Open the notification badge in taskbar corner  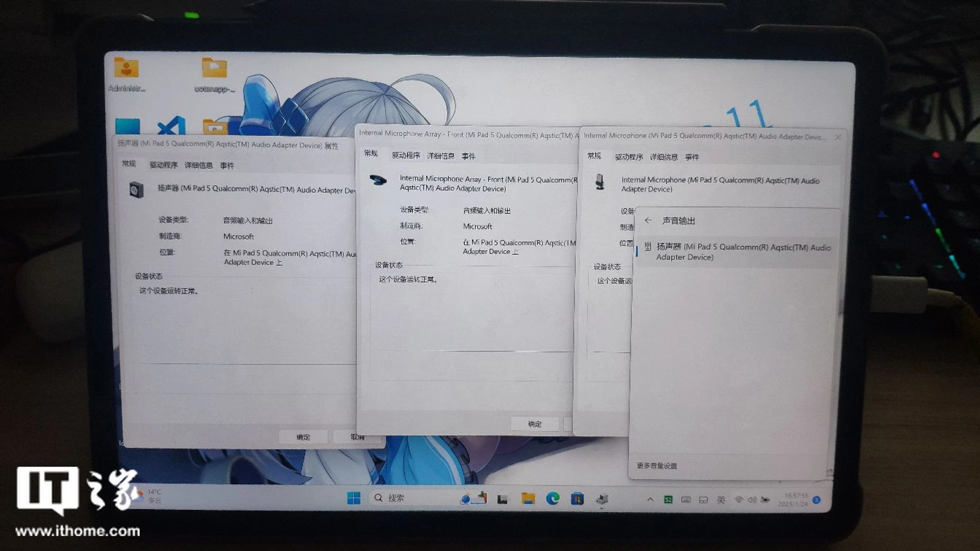(816, 500)
